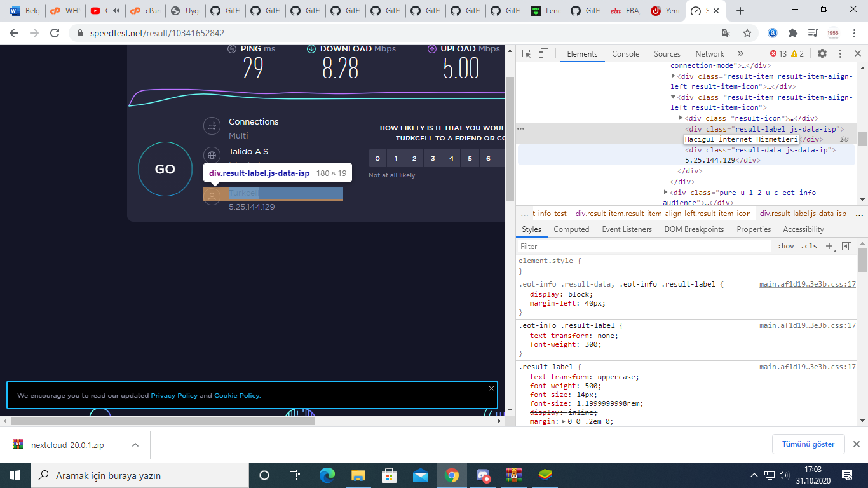Switch to the Network tab
The height and width of the screenshot is (488, 868).
[710, 54]
